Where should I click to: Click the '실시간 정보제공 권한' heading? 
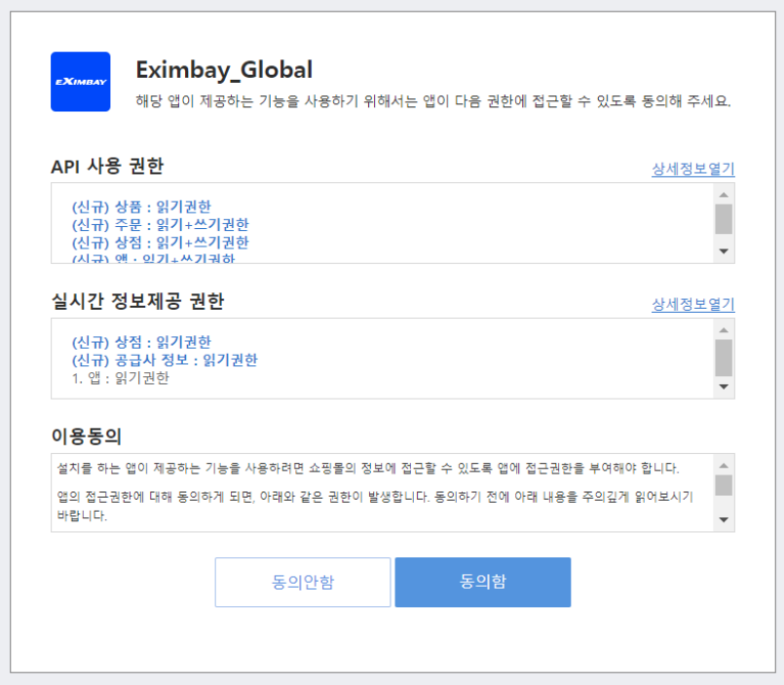click(x=138, y=301)
